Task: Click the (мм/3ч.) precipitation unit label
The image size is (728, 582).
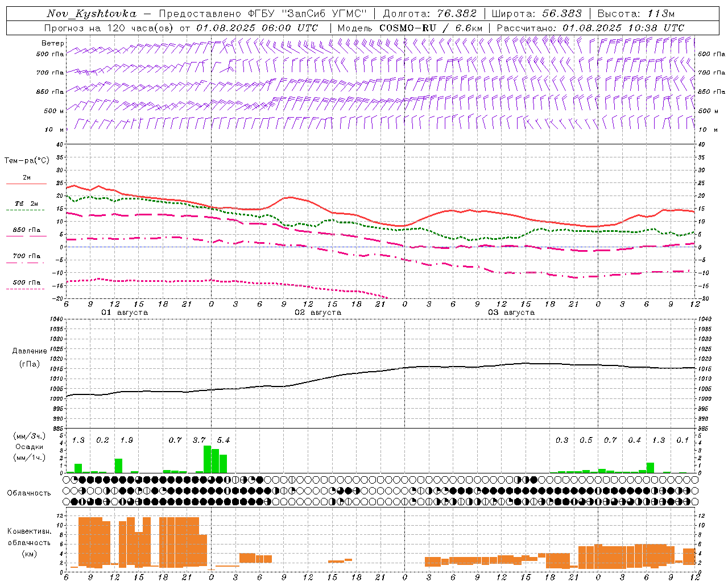Action: point(29,436)
